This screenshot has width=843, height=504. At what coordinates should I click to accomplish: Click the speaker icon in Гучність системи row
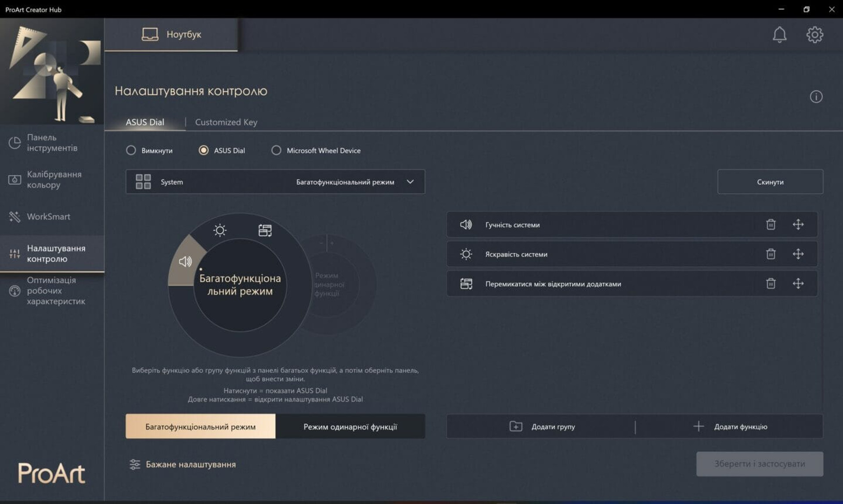(x=466, y=224)
